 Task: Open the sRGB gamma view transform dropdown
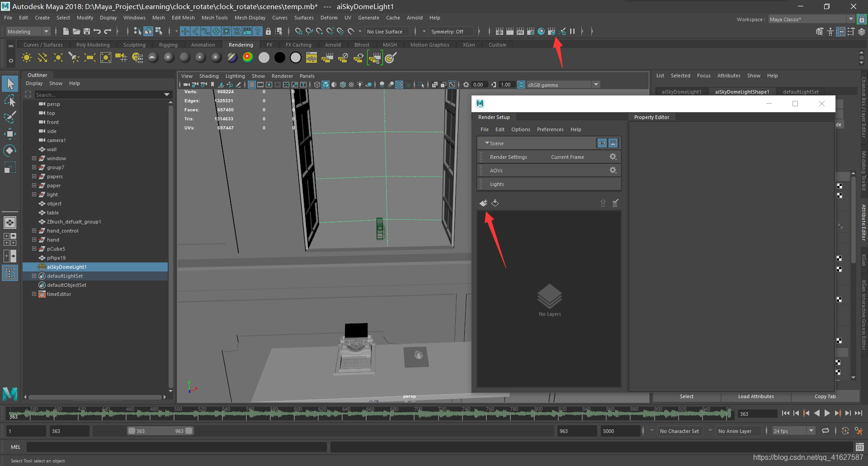(x=563, y=85)
